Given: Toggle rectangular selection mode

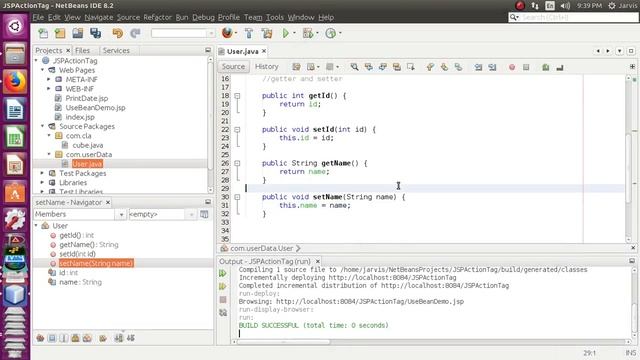Looking at the screenshot, I should point(411,67).
